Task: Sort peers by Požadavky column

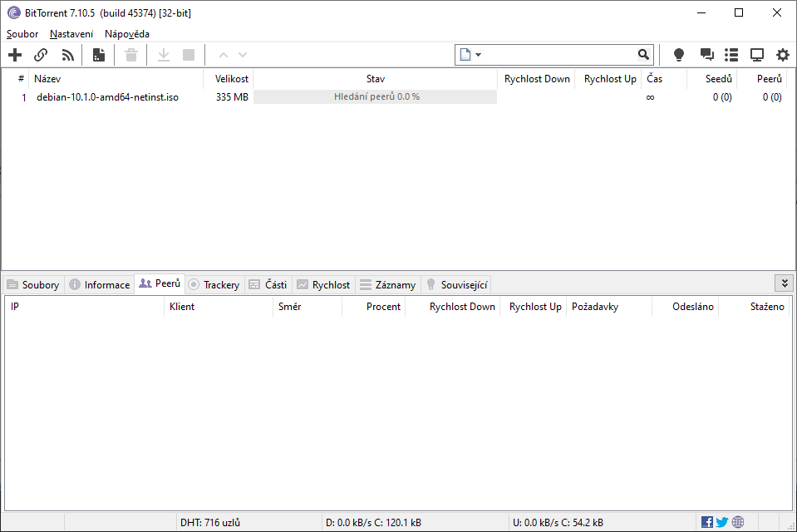Action: pyautogui.click(x=609, y=307)
